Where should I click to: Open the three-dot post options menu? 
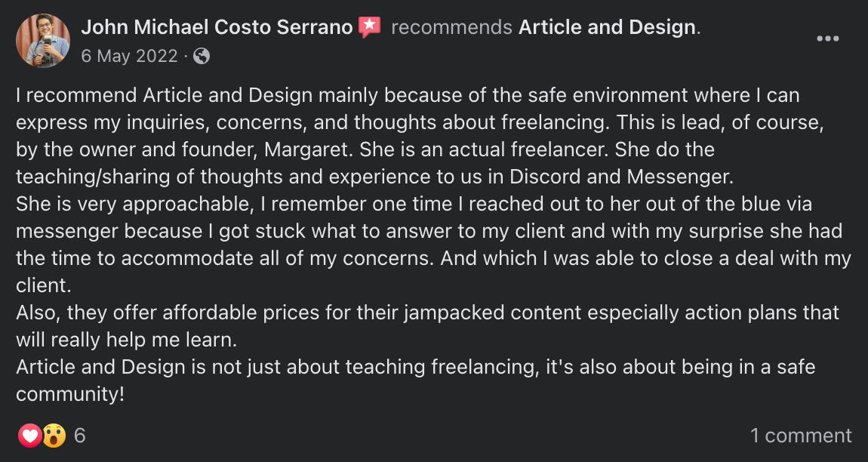[x=828, y=39]
